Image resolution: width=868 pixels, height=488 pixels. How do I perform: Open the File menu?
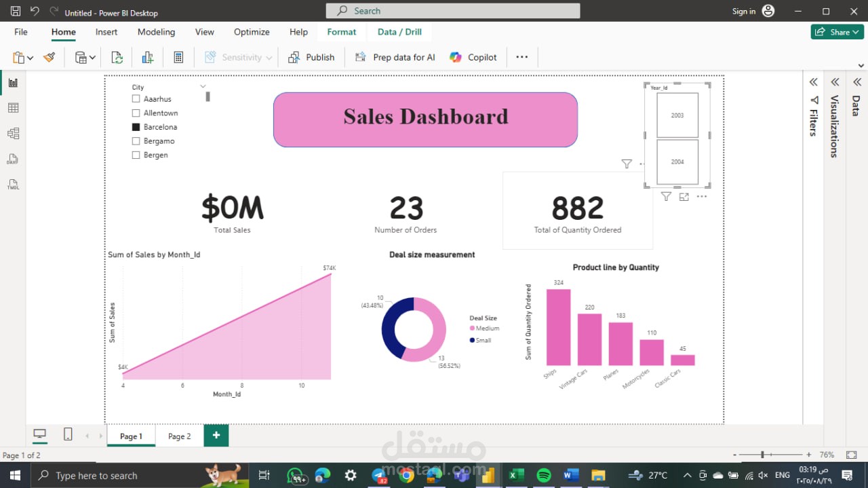[x=21, y=32]
